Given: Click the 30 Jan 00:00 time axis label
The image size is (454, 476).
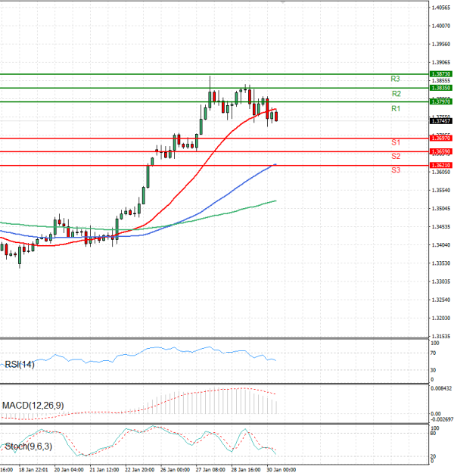Looking at the screenshot, I should click(278, 470).
